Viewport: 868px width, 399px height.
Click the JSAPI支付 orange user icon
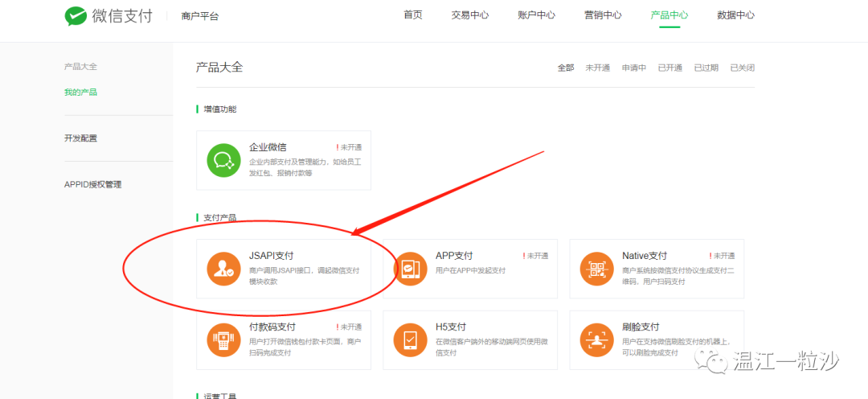(x=223, y=269)
